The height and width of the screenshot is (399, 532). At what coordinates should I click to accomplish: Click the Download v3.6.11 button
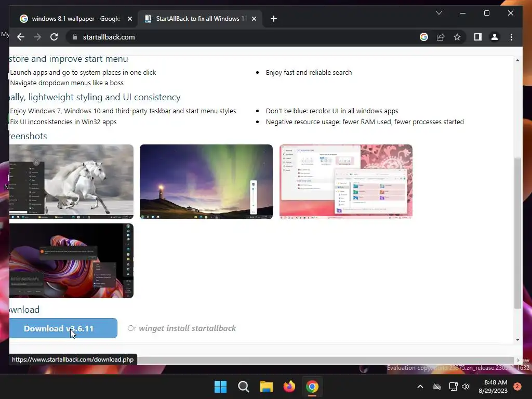pyautogui.click(x=63, y=328)
